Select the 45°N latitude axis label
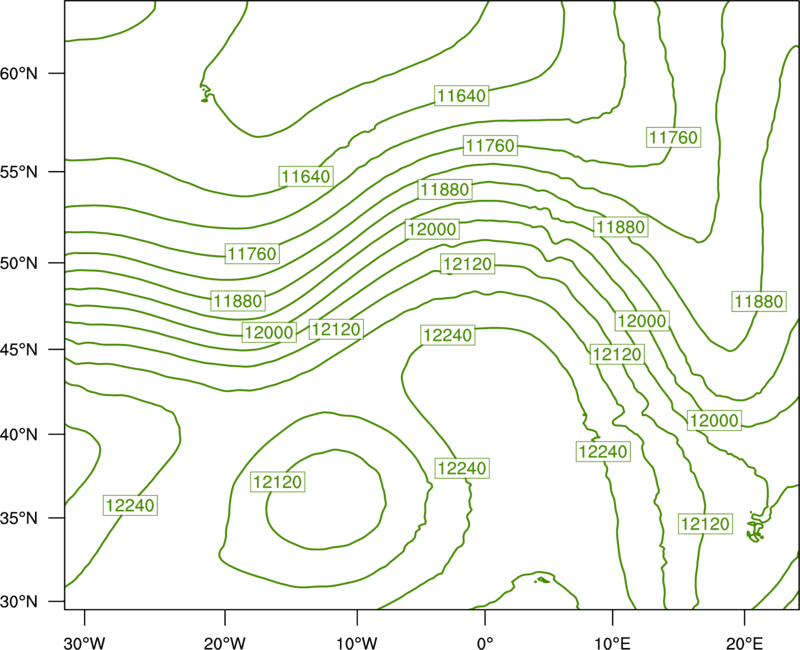800x650 pixels. tap(19, 349)
